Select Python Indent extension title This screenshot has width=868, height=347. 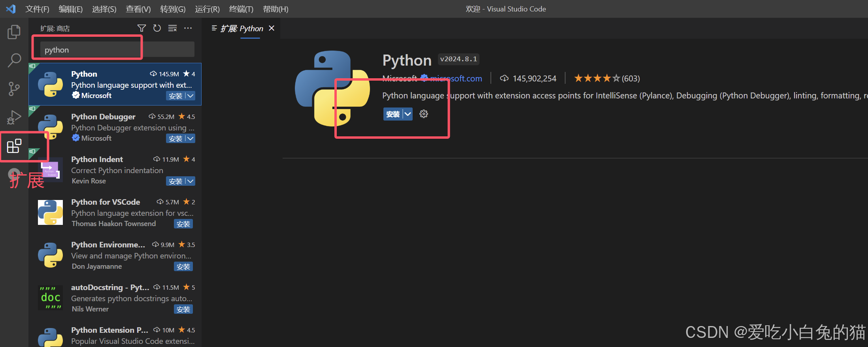(x=97, y=159)
